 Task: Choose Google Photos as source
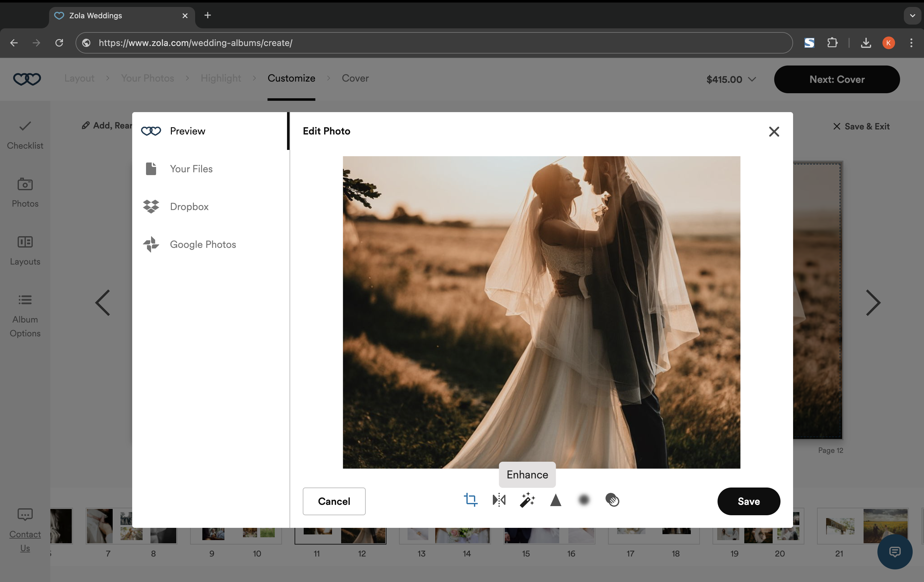[x=203, y=244]
